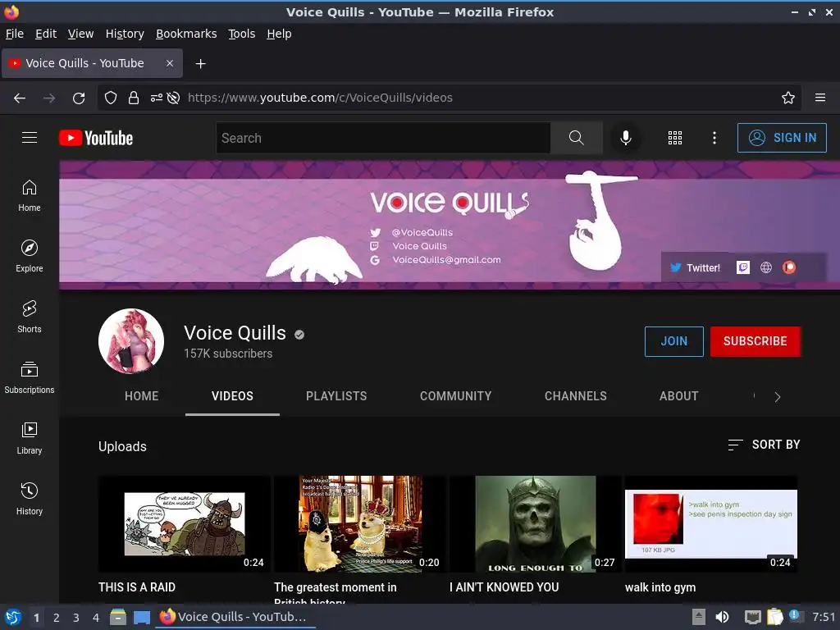Open the Help menu
The image size is (840, 630).
point(279,34)
